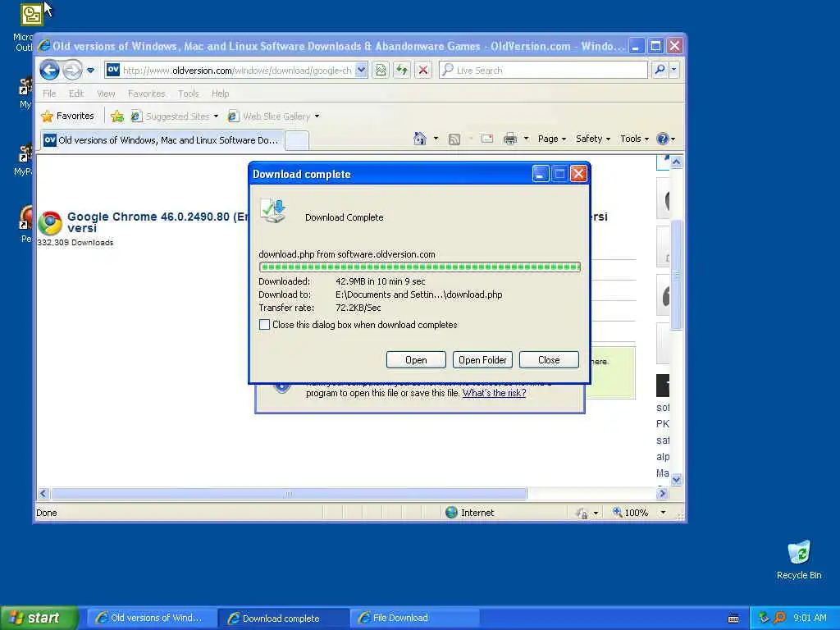Click the Google Chrome logo icon
Viewport: 840px width, 630px height.
click(50, 223)
